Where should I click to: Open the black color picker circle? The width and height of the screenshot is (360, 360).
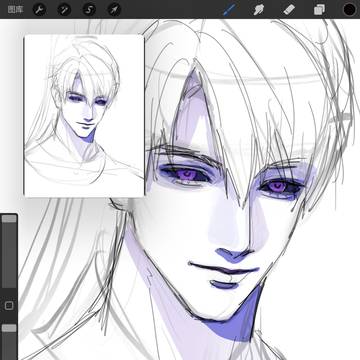(x=349, y=10)
